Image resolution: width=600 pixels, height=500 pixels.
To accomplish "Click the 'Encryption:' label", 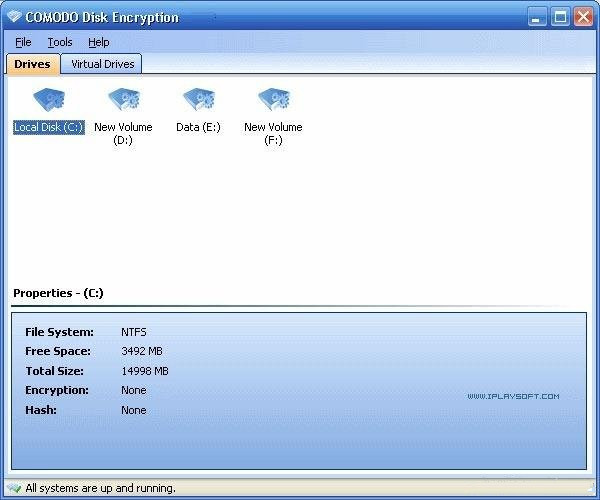I will [x=57, y=390].
